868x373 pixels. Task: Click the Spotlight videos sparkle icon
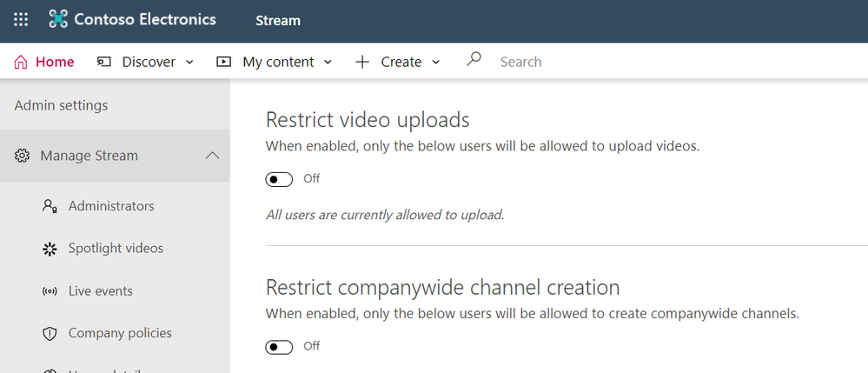[x=50, y=250]
